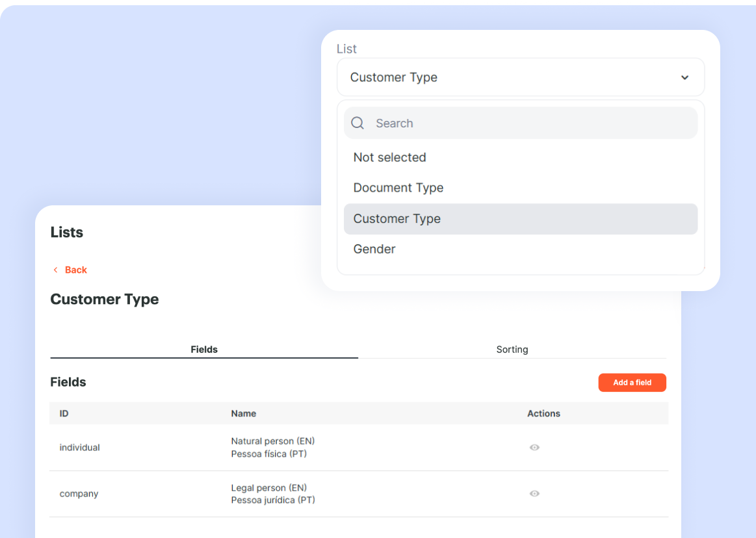The height and width of the screenshot is (538, 756).
Task: Select the individual ID cell
Action: tap(79, 448)
